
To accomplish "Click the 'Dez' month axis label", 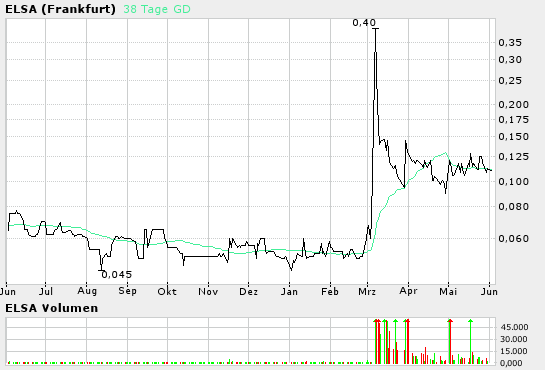I will 249,291.
